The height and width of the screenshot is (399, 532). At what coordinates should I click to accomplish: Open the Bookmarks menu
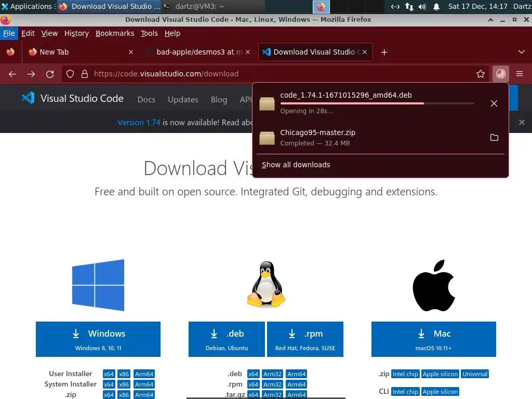point(115,33)
